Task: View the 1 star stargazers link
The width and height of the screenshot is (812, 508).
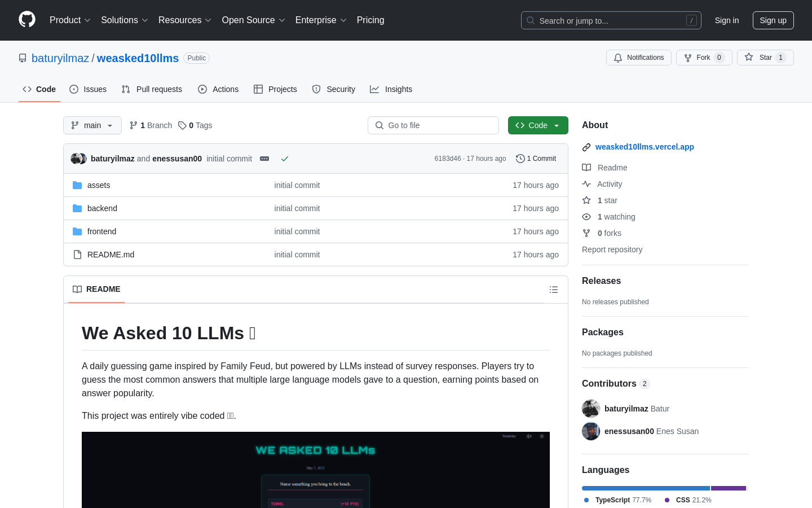Action: click(x=600, y=200)
